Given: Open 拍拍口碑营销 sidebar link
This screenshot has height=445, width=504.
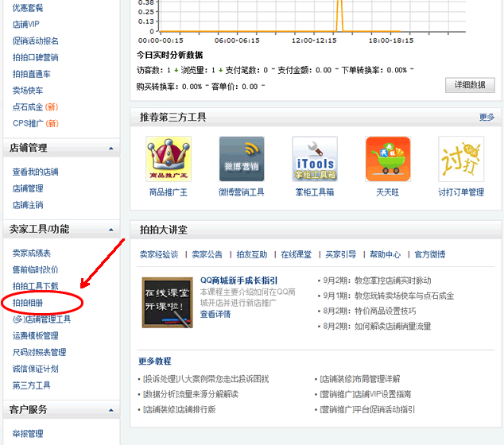Looking at the screenshot, I should [x=35, y=57].
